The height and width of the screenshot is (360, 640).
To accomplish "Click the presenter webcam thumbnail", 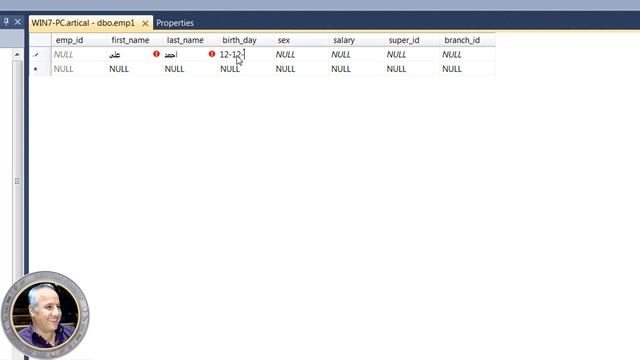I will coord(45,315).
